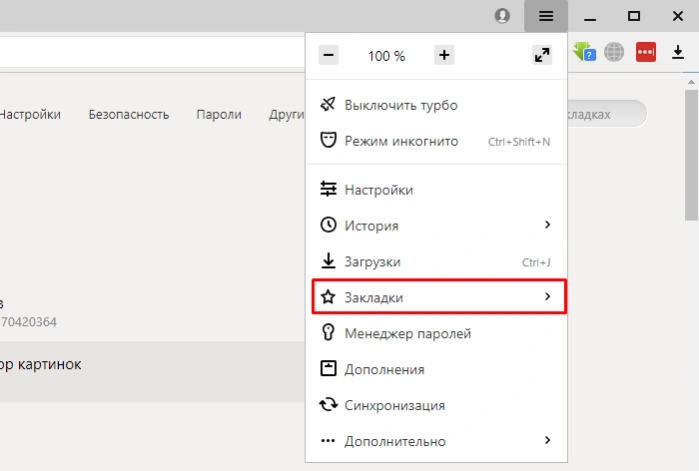Enter fullscreen mode with the expand icon
The image size is (699, 471).
[x=542, y=55]
